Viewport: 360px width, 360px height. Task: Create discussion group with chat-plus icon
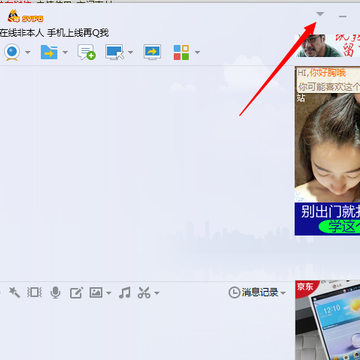tap(86, 52)
